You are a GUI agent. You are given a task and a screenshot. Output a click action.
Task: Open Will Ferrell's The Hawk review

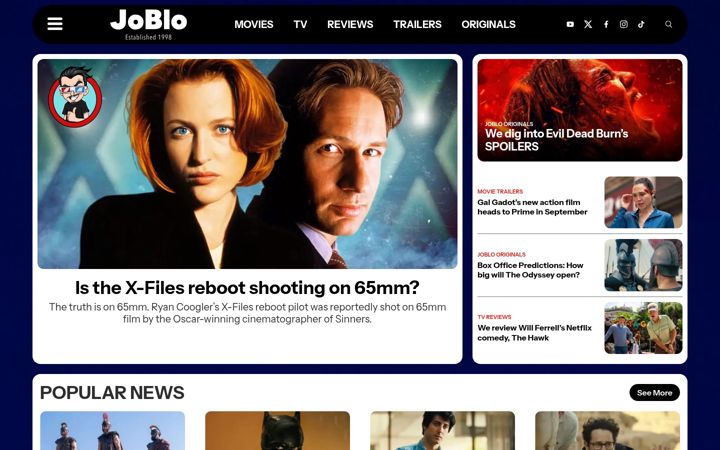(534, 333)
